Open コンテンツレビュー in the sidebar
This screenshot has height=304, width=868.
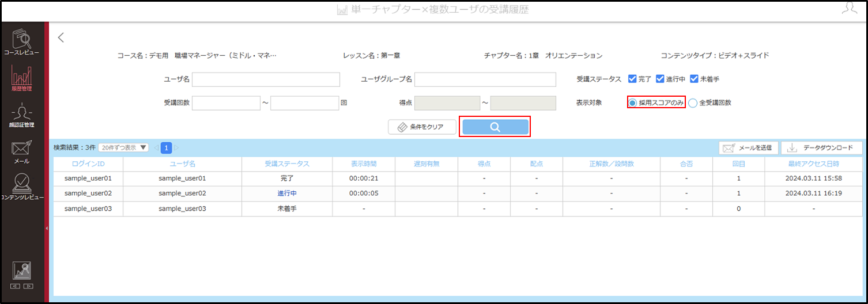tap(21, 188)
